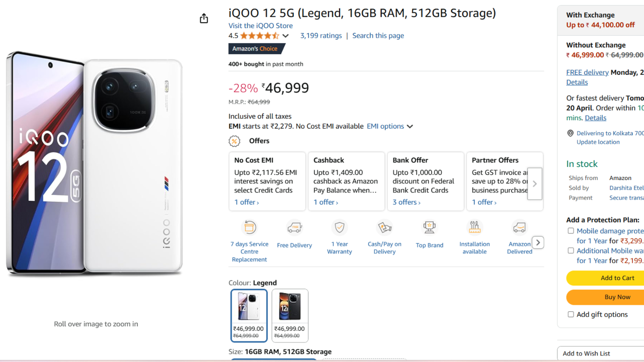Open the Bank Offer 3 offers card
Image resolution: width=644 pixels, height=362 pixels.
coord(407,202)
